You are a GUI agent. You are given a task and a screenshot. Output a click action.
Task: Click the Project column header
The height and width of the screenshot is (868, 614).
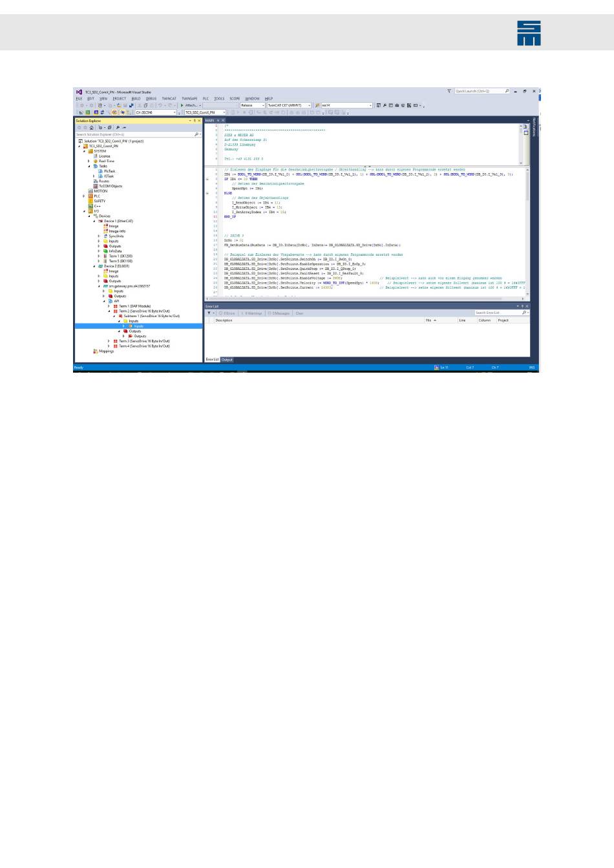(503, 320)
